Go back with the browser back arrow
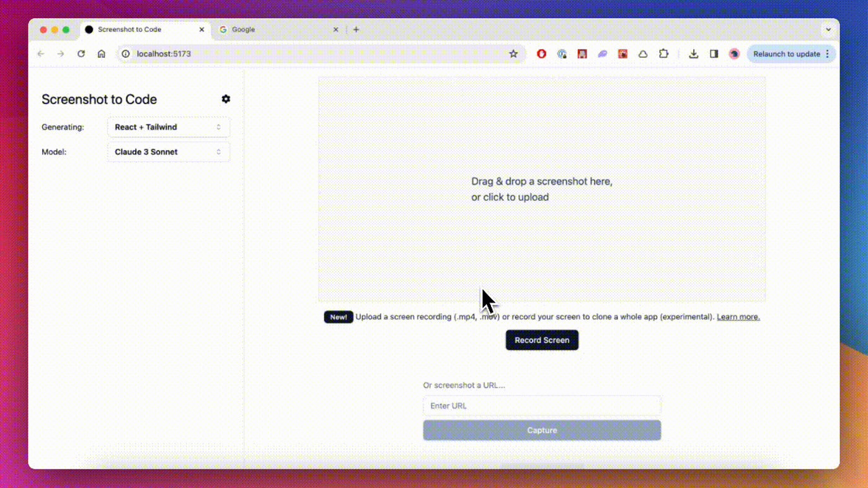Viewport: 868px width, 488px height. (41, 54)
